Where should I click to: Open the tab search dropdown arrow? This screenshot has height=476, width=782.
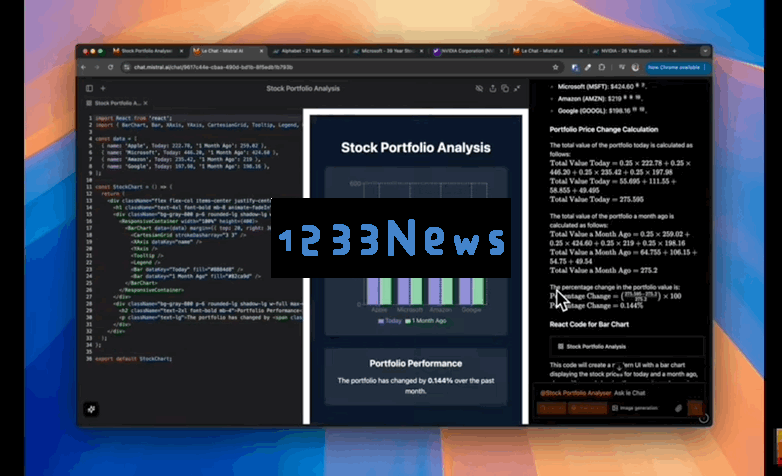[705, 51]
